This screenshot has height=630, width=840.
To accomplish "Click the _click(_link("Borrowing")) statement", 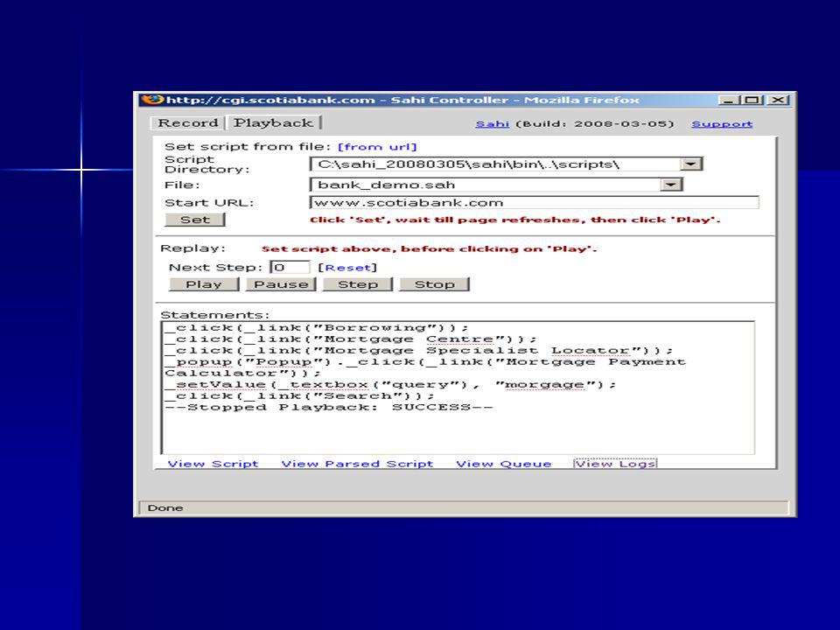I will point(317,327).
